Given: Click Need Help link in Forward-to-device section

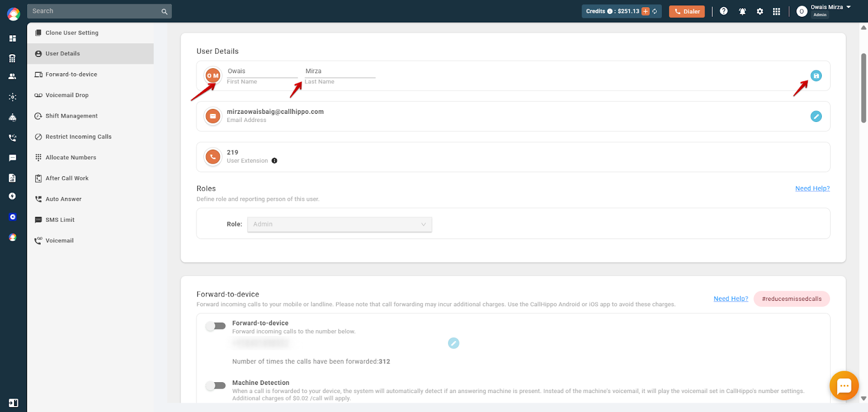Looking at the screenshot, I should point(731,299).
